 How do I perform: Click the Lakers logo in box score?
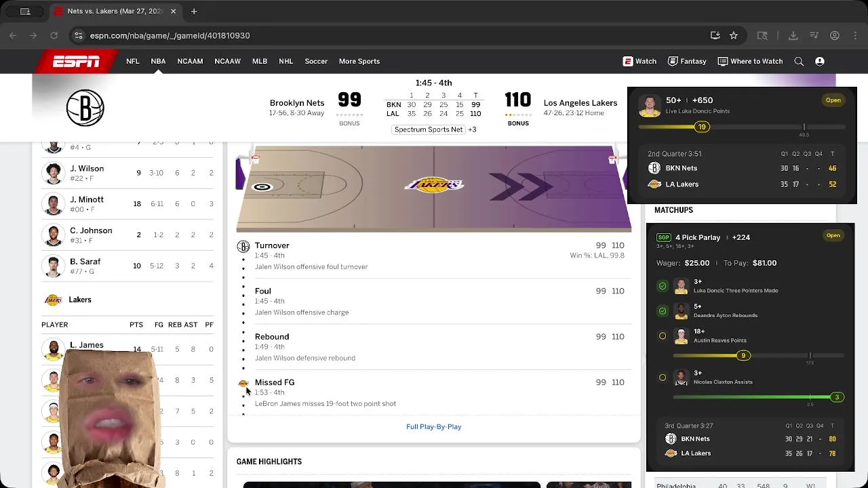pos(53,300)
